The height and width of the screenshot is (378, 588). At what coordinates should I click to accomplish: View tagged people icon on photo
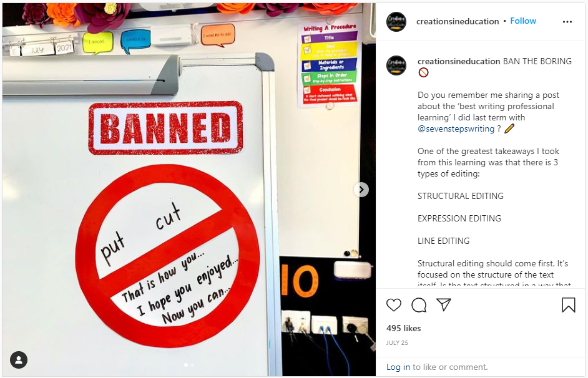(19, 360)
